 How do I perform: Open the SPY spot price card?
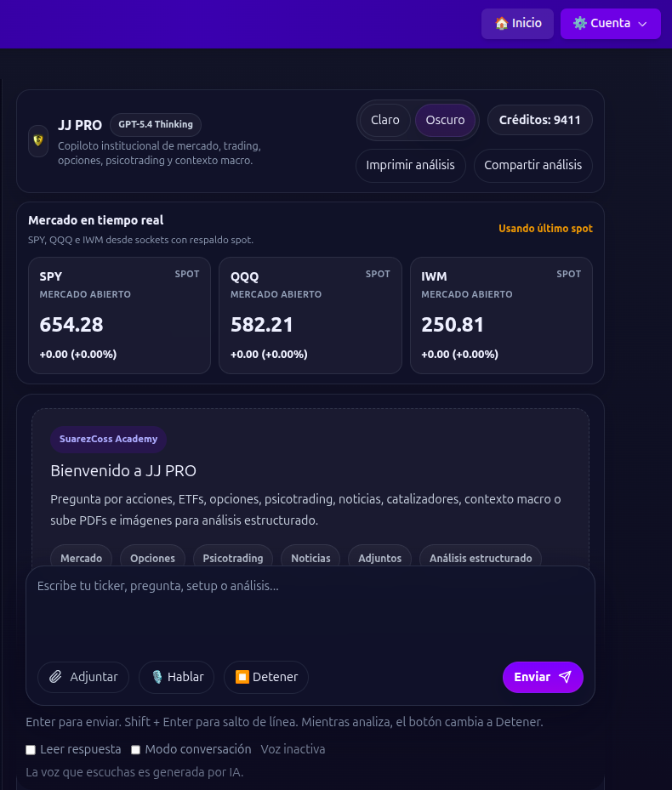[x=119, y=315]
